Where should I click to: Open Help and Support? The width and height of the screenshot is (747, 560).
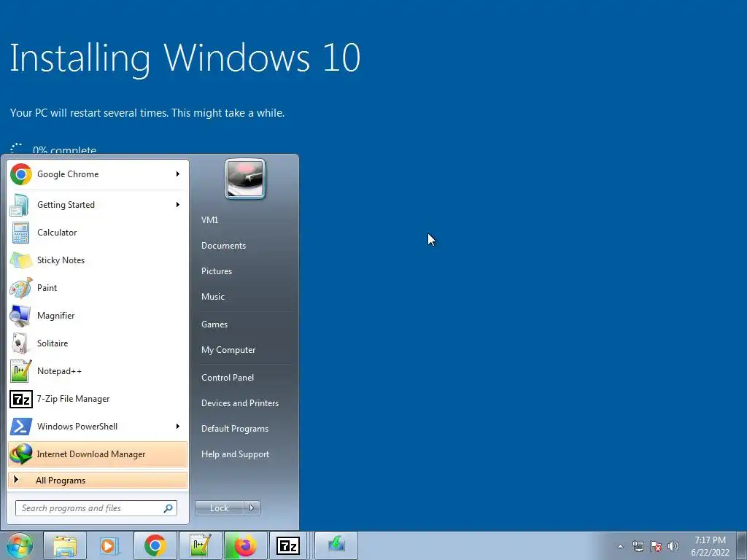click(x=235, y=454)
